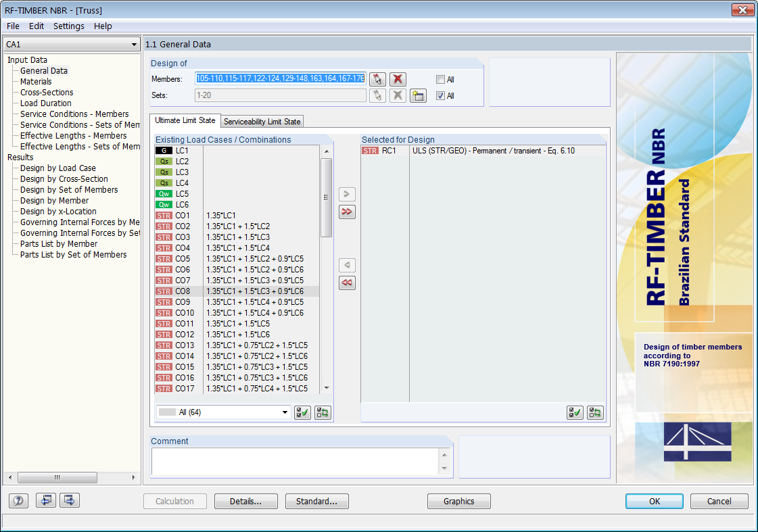Remove RC1 using the left single arrow
The width and height of the screenshot is (758, 532).
347,265
